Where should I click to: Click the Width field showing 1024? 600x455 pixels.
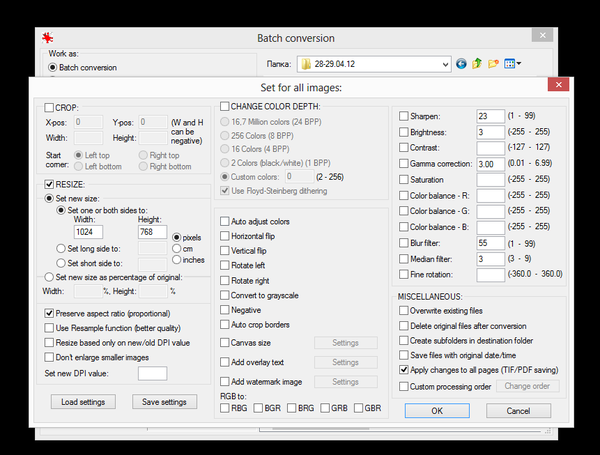click(x=88, y=232)
